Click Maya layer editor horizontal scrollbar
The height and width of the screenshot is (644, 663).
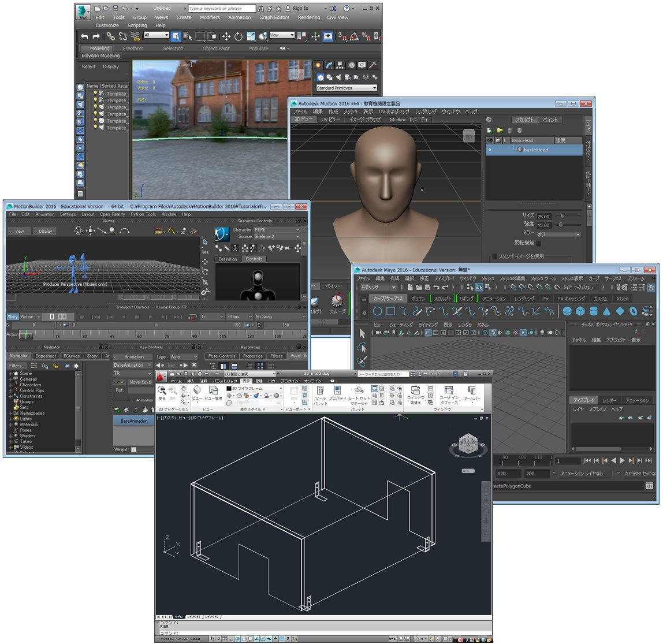click(598, 449)
